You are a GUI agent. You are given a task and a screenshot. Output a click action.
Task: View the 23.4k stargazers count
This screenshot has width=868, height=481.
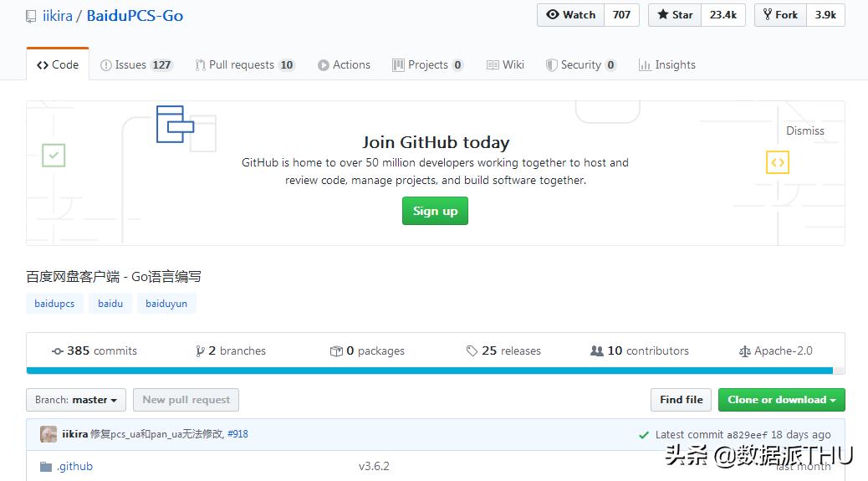click(x=723, y=15)
